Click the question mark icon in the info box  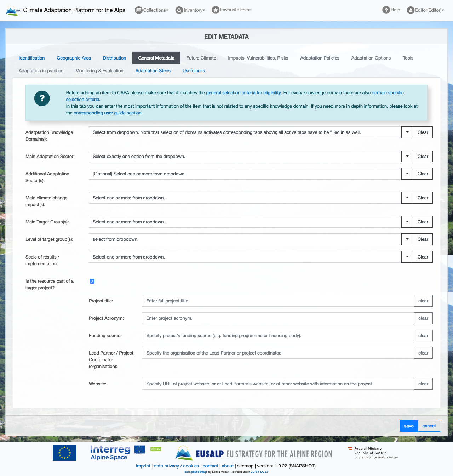click(42, 98)
